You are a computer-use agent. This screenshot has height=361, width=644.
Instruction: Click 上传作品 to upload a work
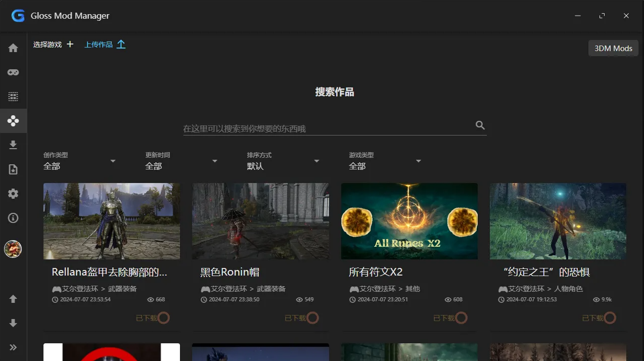pos(99,44)
